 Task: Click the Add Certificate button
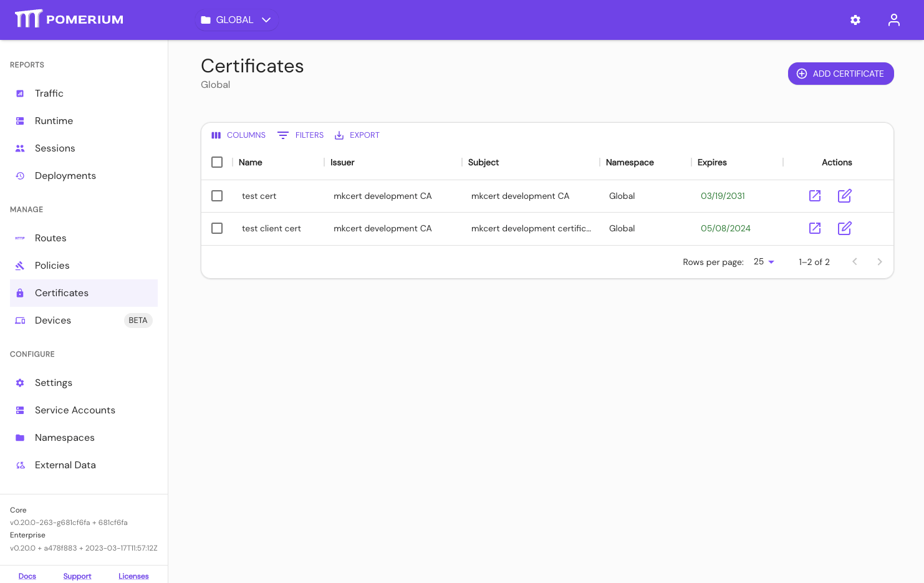(840, 73)
